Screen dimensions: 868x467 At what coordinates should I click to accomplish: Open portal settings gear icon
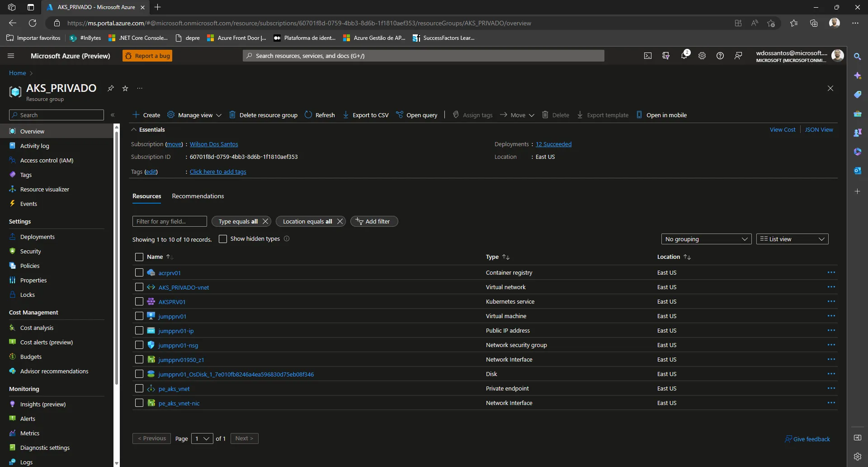702,56
